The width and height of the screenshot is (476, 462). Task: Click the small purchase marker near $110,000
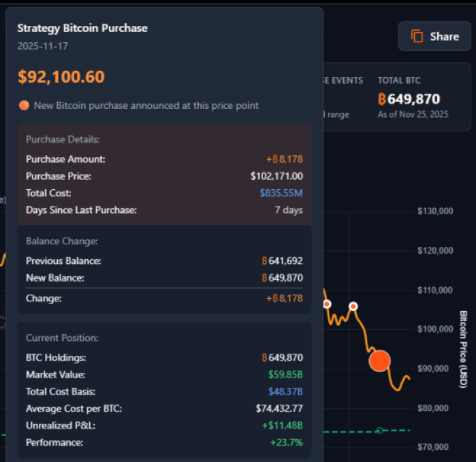[x=353, y=306]
